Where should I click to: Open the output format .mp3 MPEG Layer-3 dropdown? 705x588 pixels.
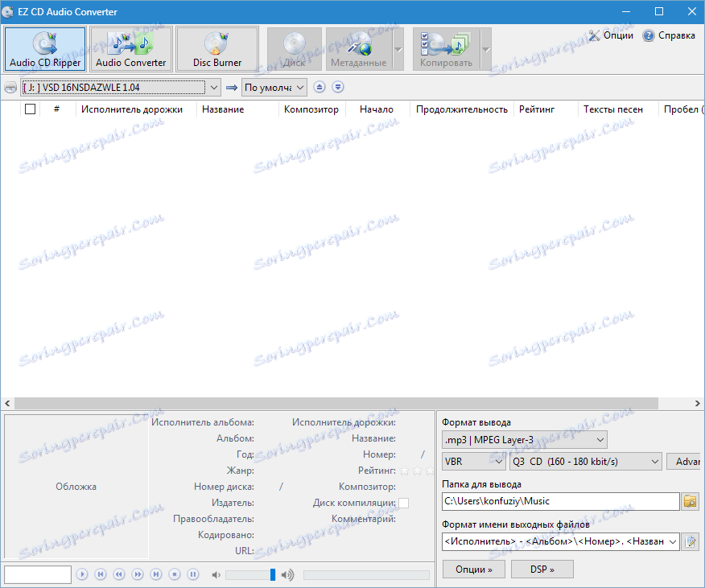[524, 440]
